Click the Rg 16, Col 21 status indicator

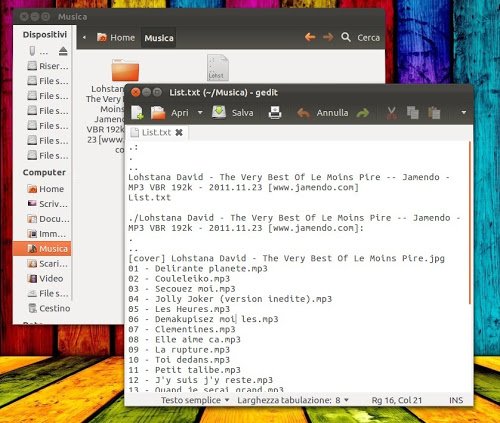(x=397, y=400)
